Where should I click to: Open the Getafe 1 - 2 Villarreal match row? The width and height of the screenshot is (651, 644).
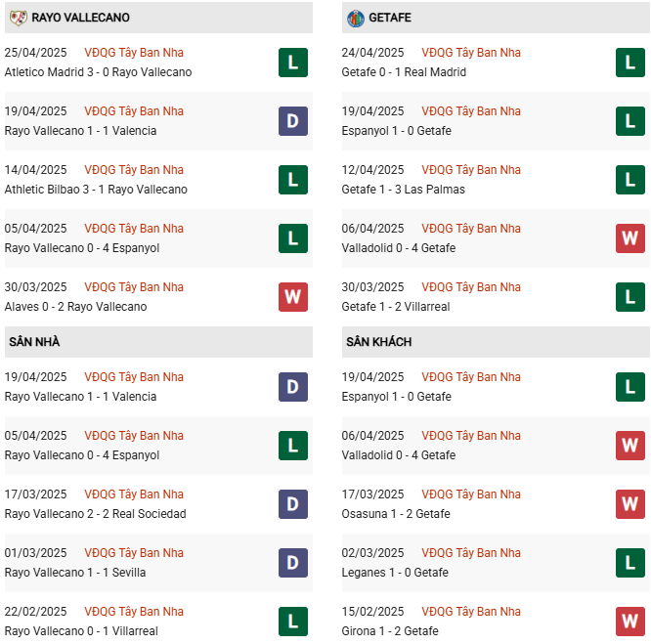point(496,297)
